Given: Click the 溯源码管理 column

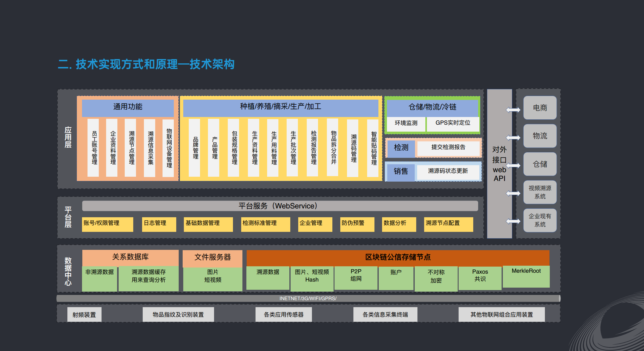Looking at the screenshot, I should 352,148.
